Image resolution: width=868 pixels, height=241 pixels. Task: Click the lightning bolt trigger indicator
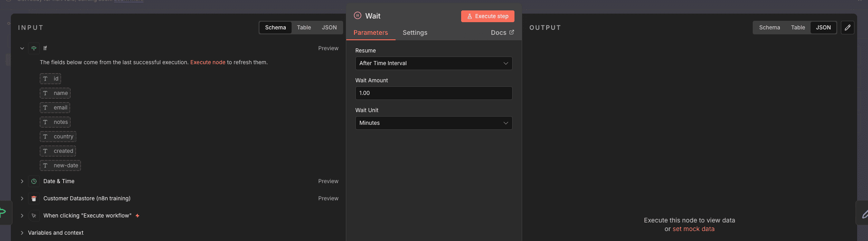137,216
